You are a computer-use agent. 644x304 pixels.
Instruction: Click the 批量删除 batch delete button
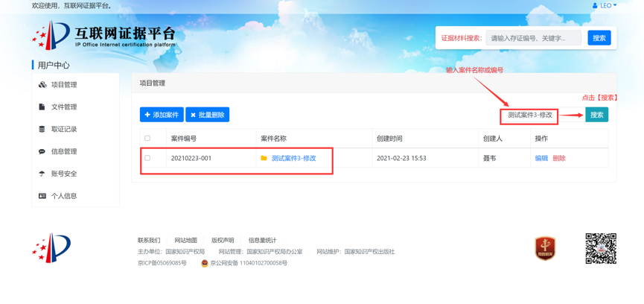click(208, 115)
